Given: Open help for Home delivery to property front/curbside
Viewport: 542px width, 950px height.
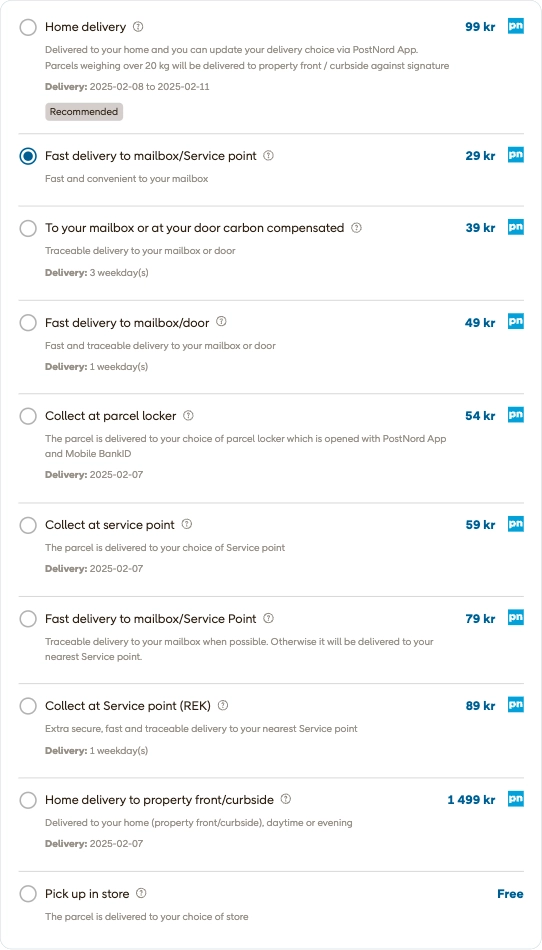Looking at the screenshot, I should [286, 799].
